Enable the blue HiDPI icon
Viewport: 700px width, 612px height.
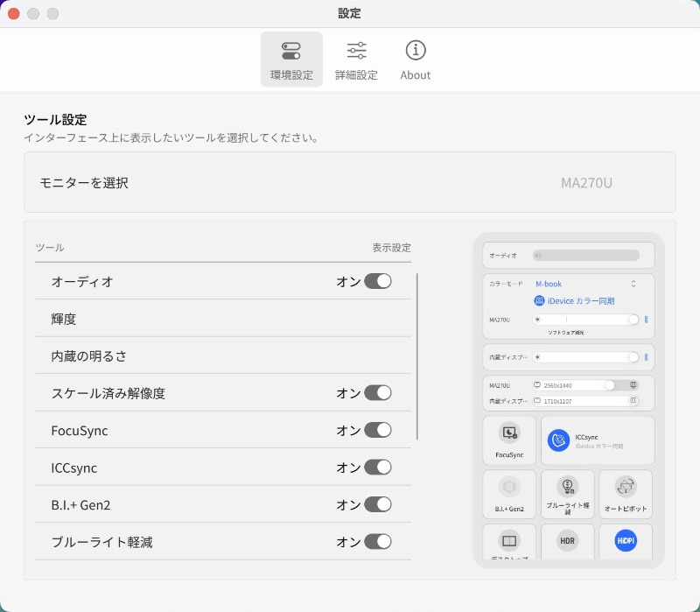click(x=626, y=542)
